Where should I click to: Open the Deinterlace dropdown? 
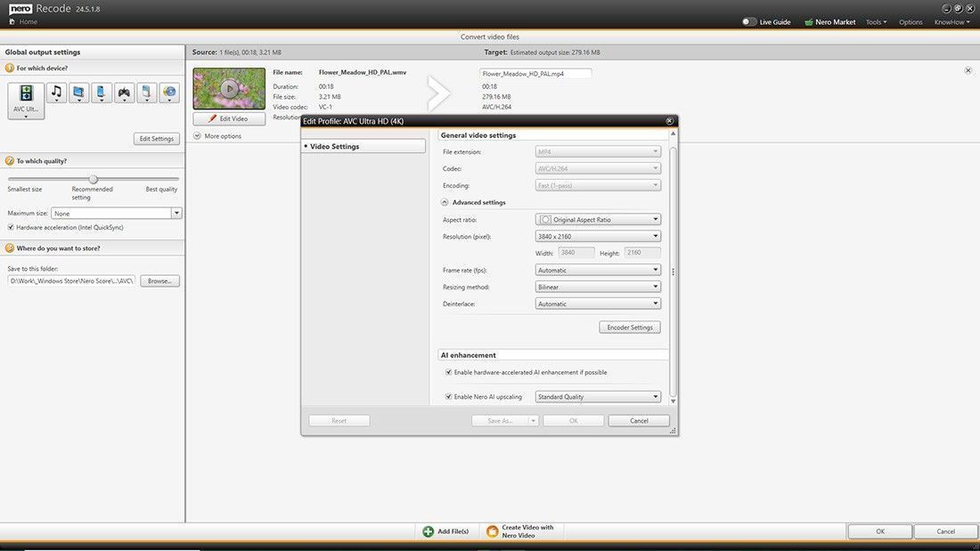[598, 304]
